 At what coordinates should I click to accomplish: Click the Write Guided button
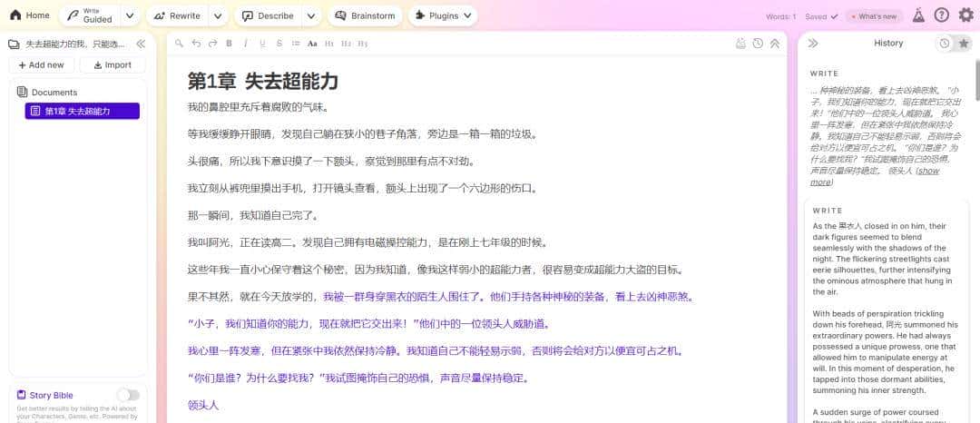89,15
